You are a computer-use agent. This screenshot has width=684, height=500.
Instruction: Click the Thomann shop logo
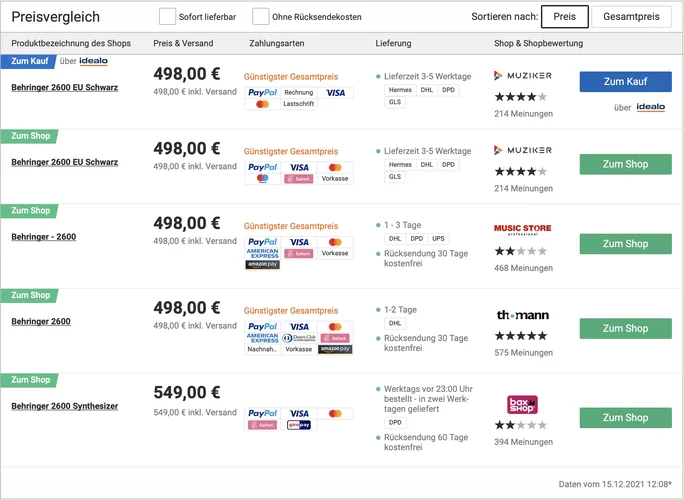(522, 315)
